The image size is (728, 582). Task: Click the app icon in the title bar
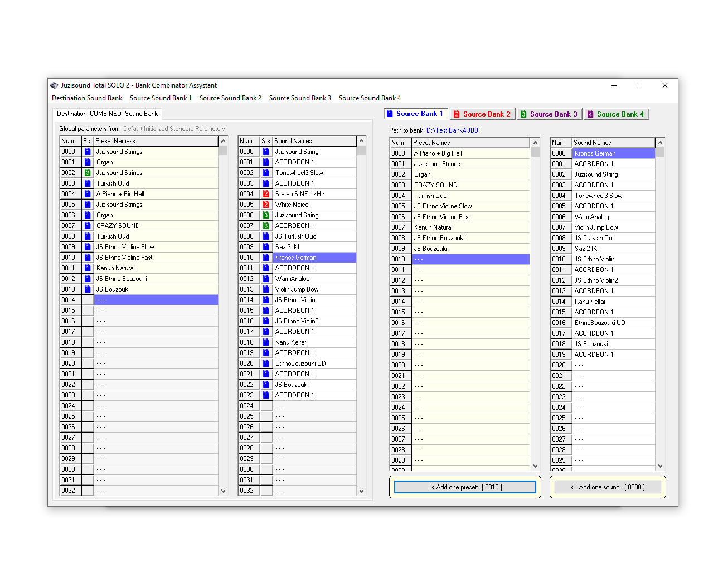tap(54, 85)
